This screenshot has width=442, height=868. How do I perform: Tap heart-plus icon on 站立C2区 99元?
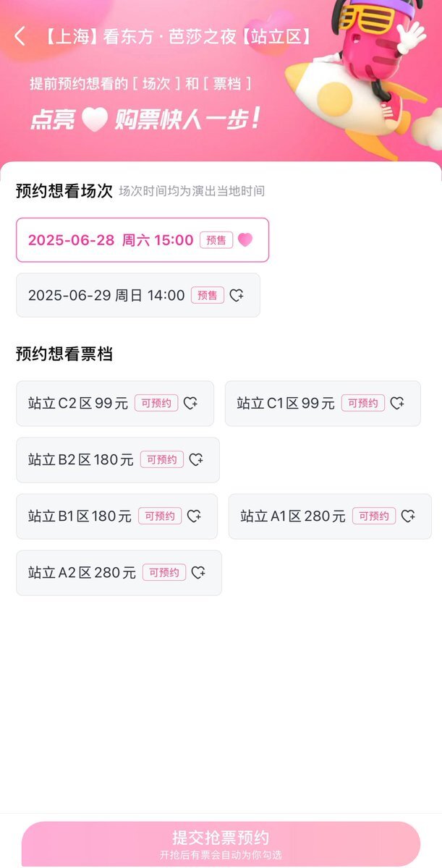(190, 404)
